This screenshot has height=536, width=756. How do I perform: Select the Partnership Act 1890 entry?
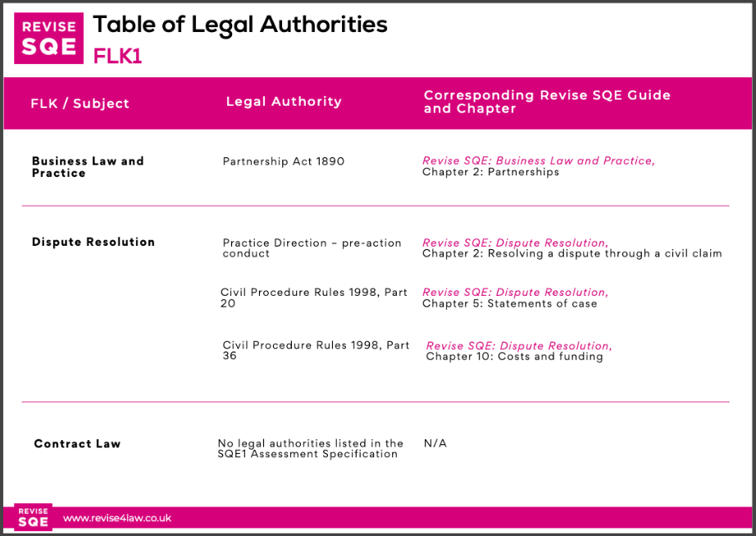tap(284, 161)
